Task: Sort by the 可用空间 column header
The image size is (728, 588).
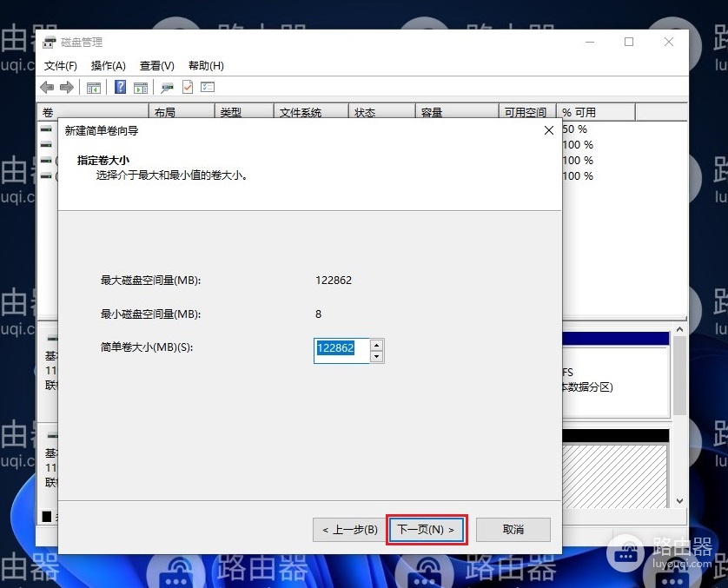Action: (527, 112)
